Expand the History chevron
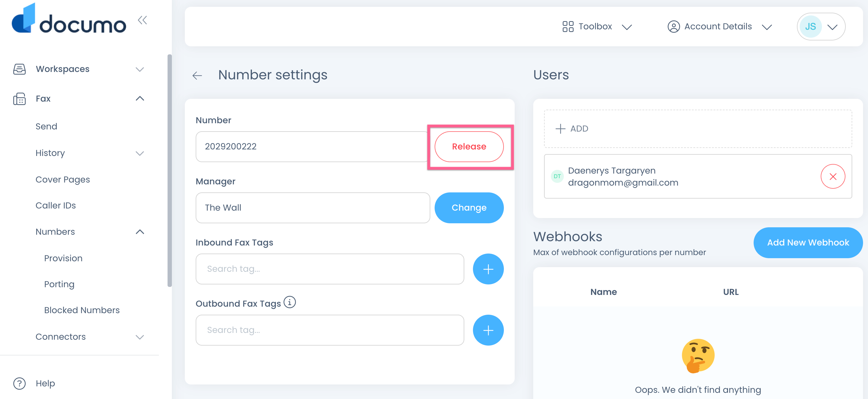868x399 pixels. pos(139,153)
